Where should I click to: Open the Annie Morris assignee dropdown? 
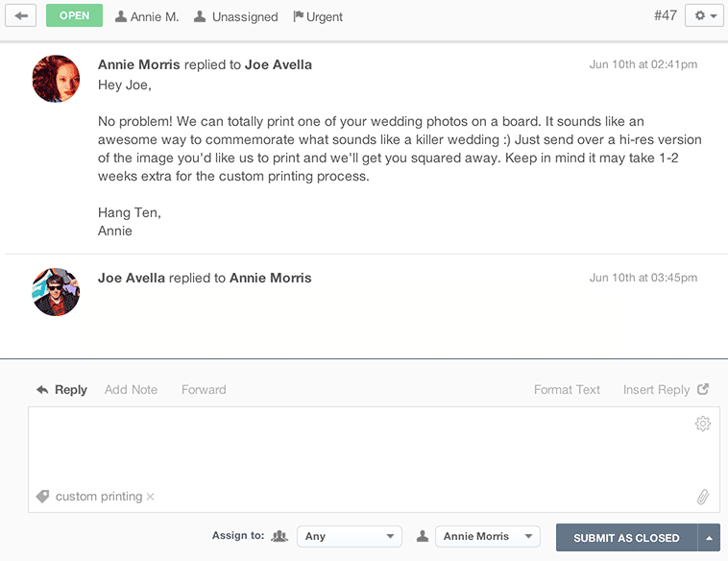point(487,537)
